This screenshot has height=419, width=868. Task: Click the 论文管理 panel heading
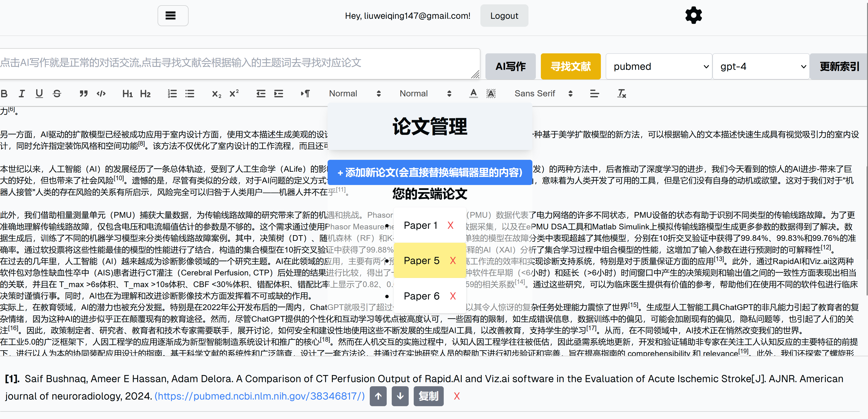[x=430, y=127]
